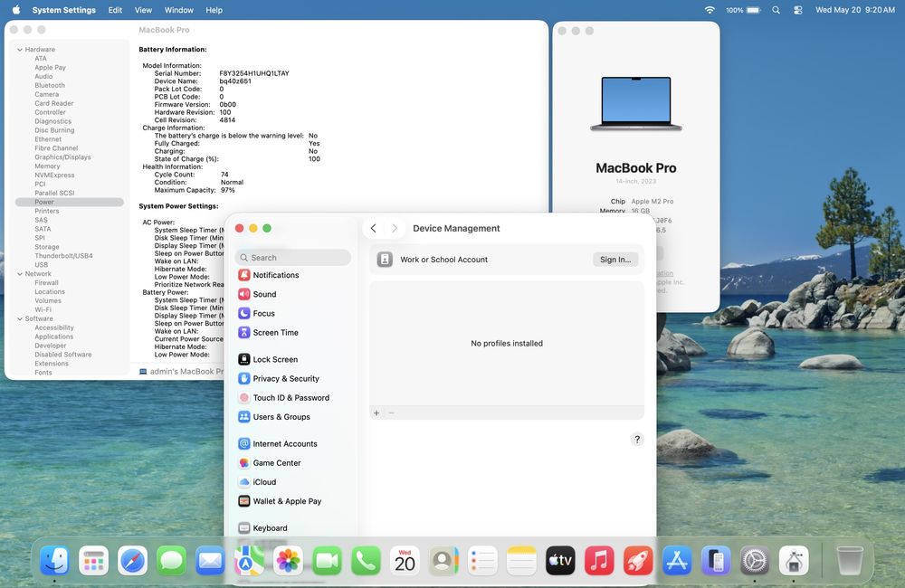
Task: Add a profile with the plus button
Action: [376, 413]
